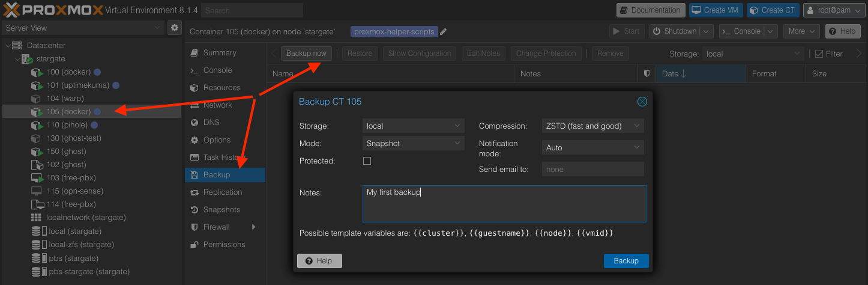The width and height of the screenshot is (868, 285).
Task: Select the 115 (opn-sense) VM icon
Action: point(36,191)
